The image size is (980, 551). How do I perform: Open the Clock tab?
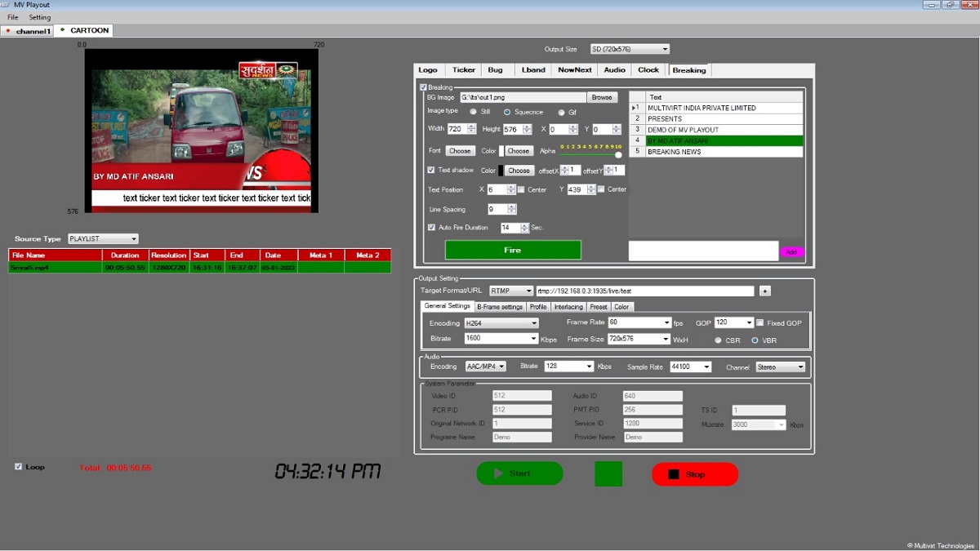648,70
